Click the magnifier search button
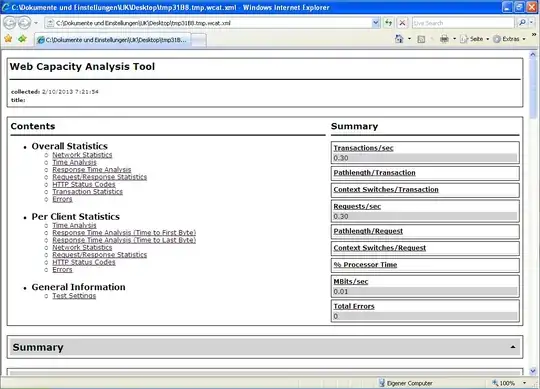Viewport: 540px width, 389px height. (522, 23)
